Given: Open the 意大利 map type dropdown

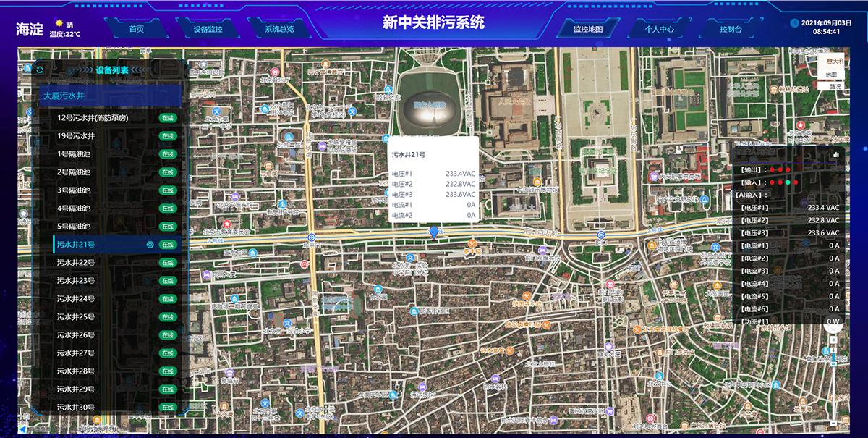Looking at the screenshot, I should pos(834,61).
